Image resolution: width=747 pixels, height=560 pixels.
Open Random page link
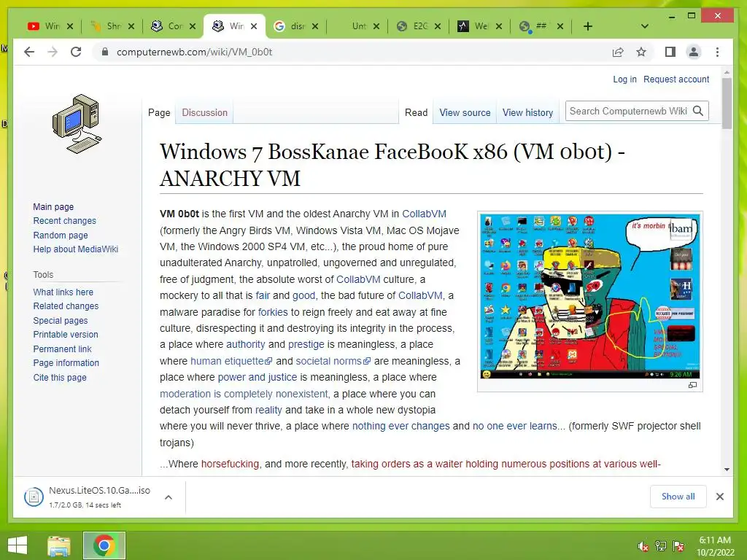tap(61, 235)
